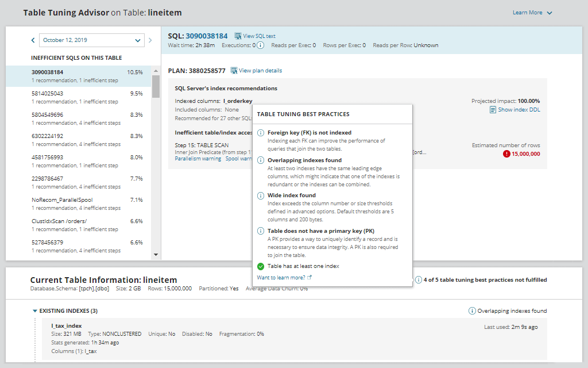This screenshot has width=588, height=368.
Task: Click the View SQL text icon
Action: 238,36
